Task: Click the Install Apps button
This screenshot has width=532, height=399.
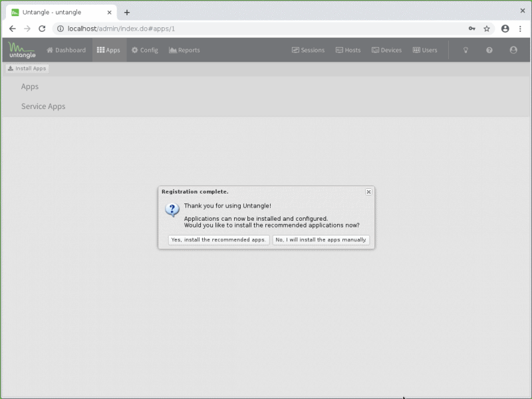Action: click(x=27, y=68)
